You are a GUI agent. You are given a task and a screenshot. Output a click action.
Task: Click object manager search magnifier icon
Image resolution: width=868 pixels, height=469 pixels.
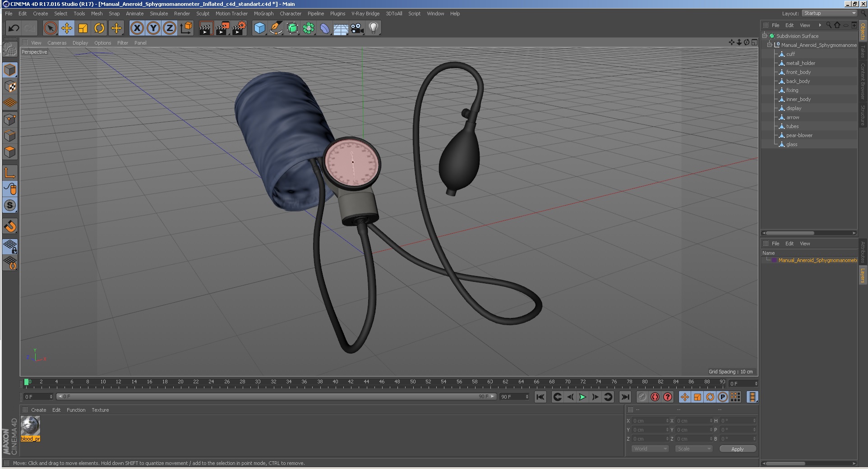pos(829,25)
